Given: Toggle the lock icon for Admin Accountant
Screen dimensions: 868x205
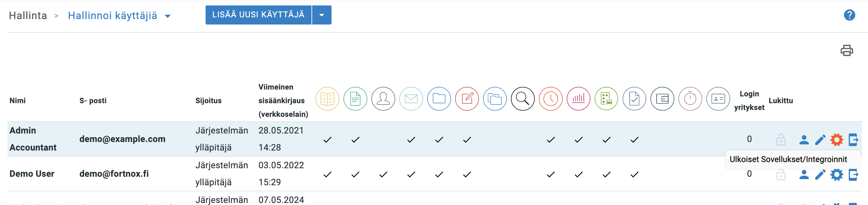Looking at the screenshot, I should [x=781, y=140].
